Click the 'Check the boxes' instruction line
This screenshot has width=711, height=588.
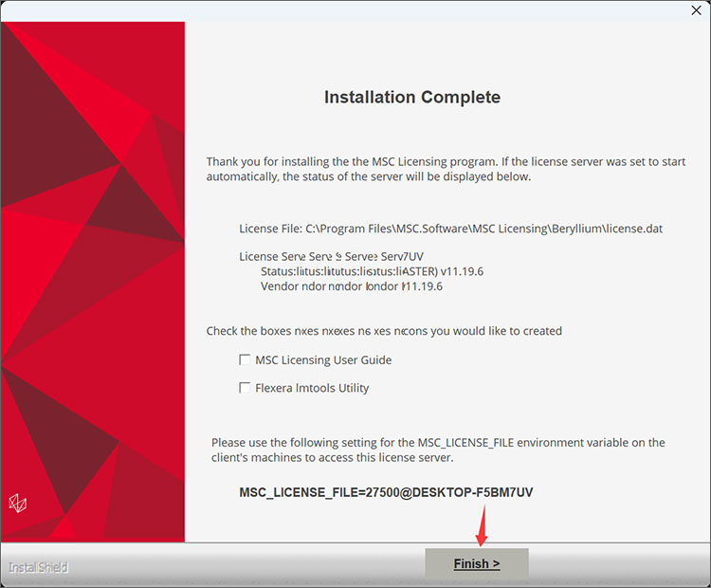(x=384, y=331)
